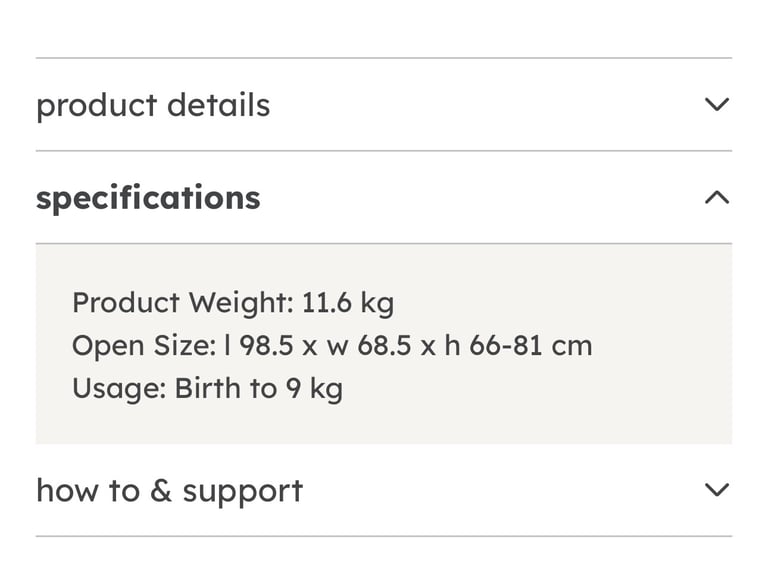Select the Product Weight specification line

[233, 303]
